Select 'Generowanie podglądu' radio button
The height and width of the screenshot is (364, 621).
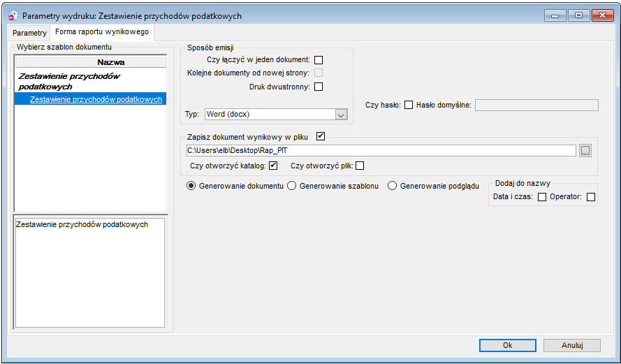coord(392,186)
